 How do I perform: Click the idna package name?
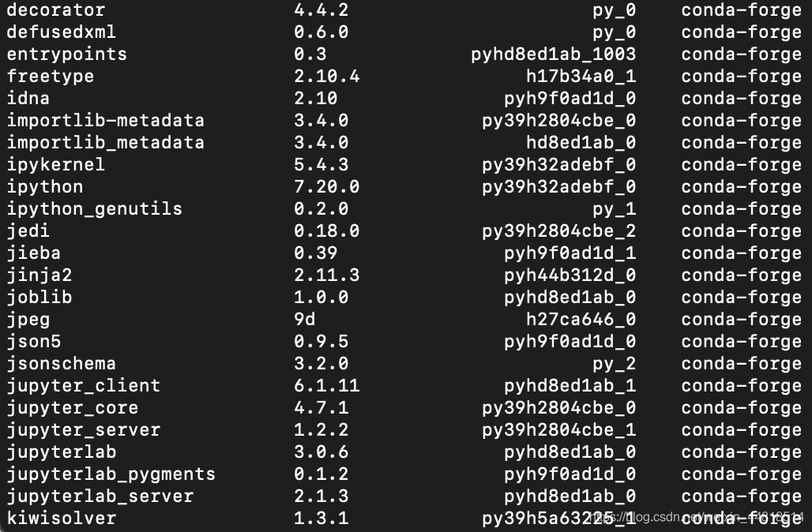click(x=28, y=99)
